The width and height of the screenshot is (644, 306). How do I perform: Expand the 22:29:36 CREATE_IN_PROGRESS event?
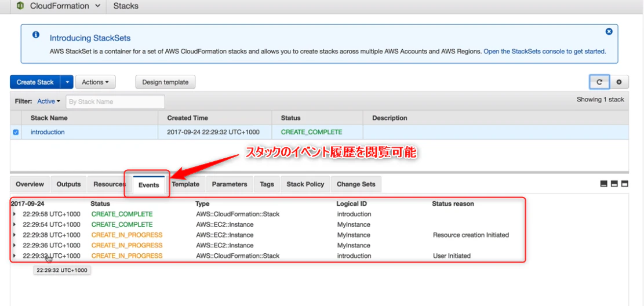point(15,246)
